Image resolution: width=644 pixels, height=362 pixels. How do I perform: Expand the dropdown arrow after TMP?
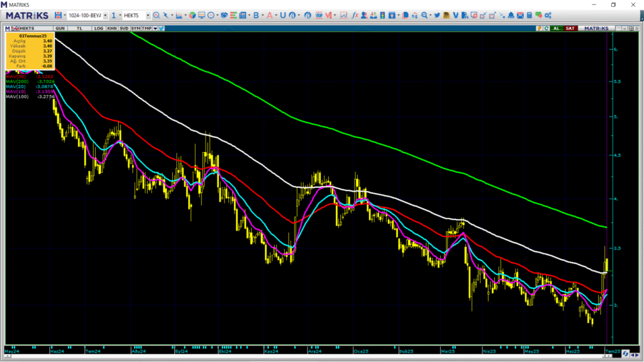coord(155,28)
